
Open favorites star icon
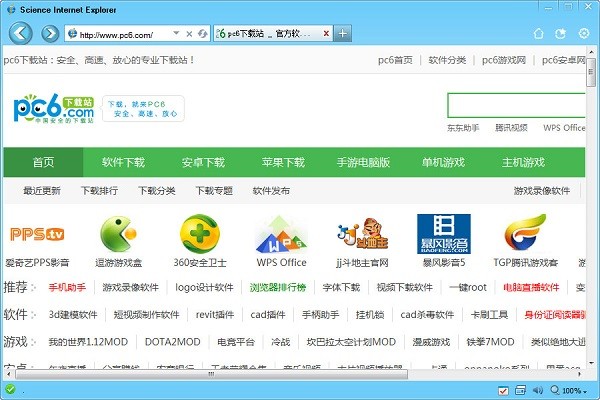pyautogui.click(x=560, y=34)
